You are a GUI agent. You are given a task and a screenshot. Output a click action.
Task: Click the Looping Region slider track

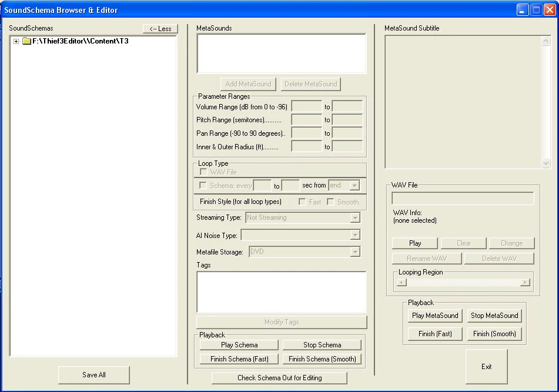463,283
